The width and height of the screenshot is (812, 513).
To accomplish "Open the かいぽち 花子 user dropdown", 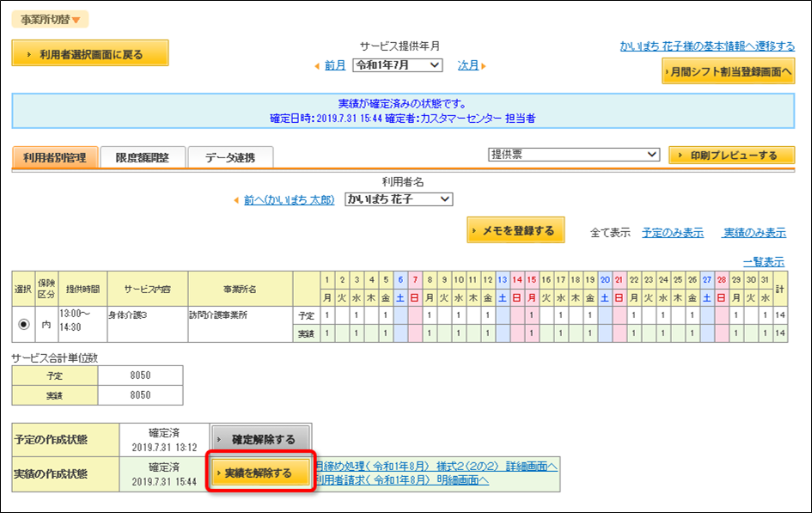I will point(399,199).
